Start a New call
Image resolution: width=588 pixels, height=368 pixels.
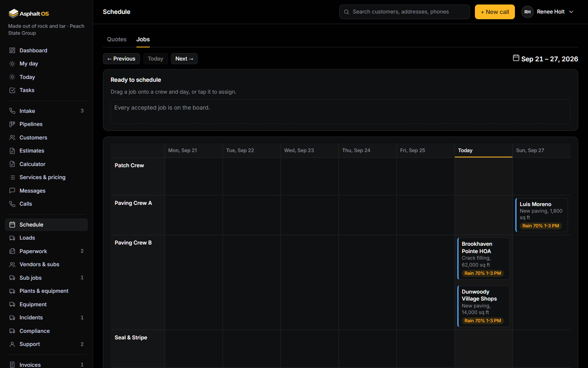click(x=494, y=12)
